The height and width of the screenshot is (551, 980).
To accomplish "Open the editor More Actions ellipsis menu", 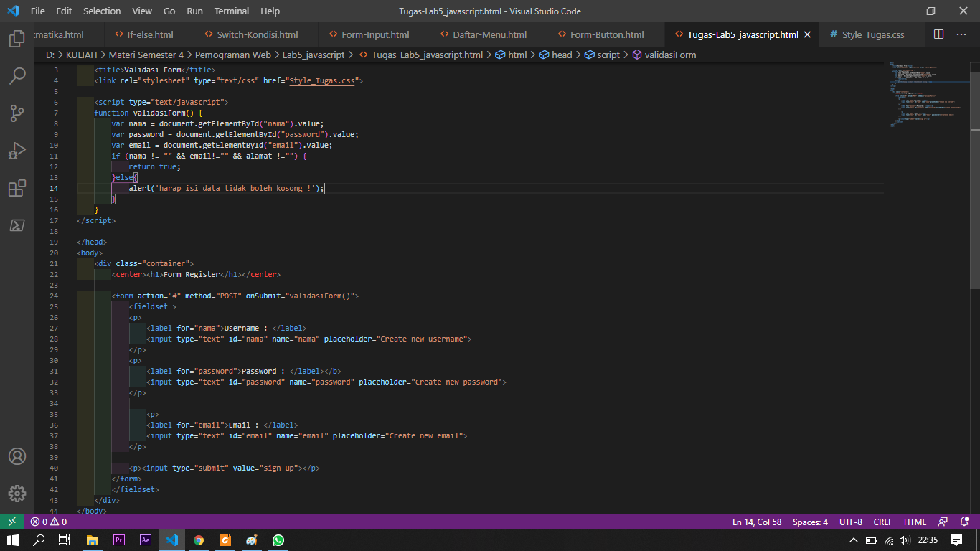I will point(961,34).
